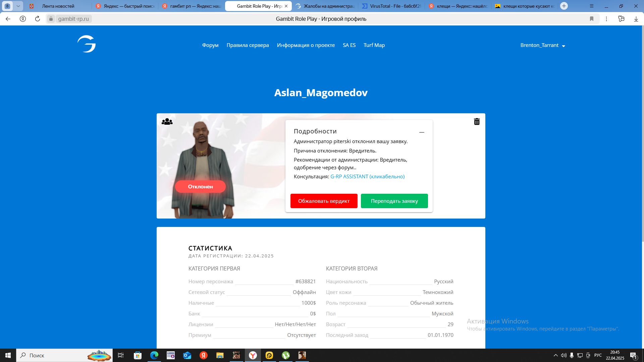Open G-RP ASSISTANT consultation link
This screenshot has height=362, width=644.
(367, 177)
